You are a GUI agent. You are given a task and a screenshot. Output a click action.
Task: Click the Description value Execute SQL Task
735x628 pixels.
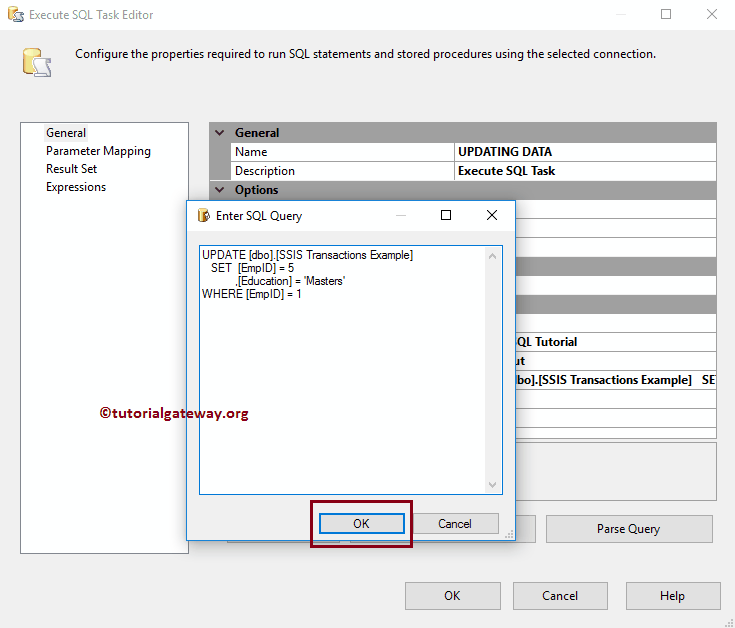tap(585, 171)
